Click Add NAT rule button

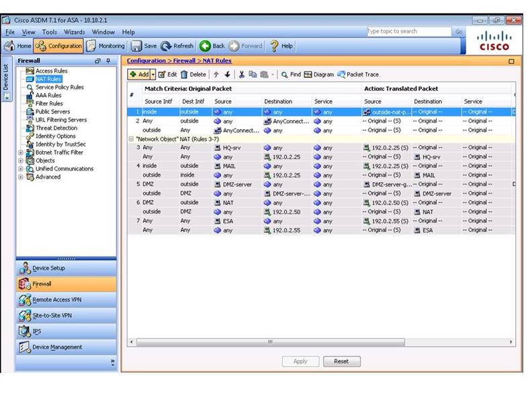pyautogui.click(x=139, y=75)
